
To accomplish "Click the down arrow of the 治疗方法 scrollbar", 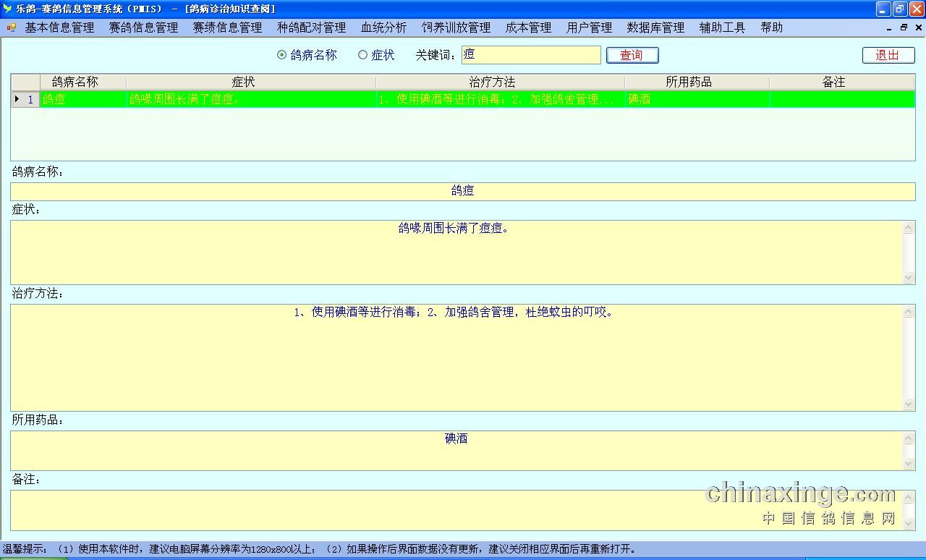I will [909, 404].
